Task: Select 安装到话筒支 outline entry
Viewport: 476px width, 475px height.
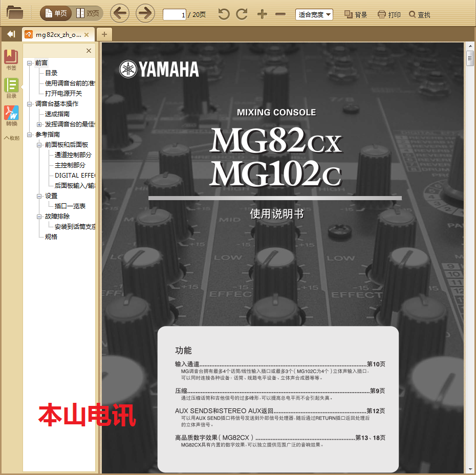Action: [75, 227]
